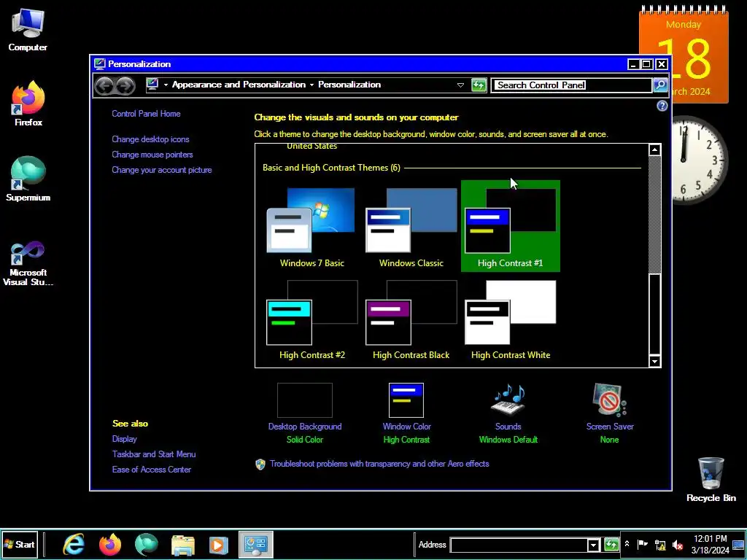The height and width of the screenshot is (560, 747).
Task: Click the Action Center flag icon
Action: coord(643,544)
